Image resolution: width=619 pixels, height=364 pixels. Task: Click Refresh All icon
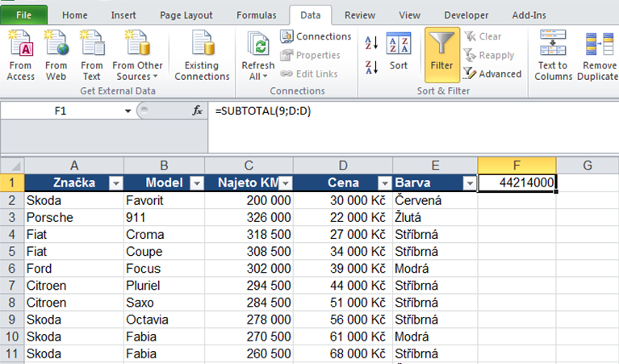point(258,44)
